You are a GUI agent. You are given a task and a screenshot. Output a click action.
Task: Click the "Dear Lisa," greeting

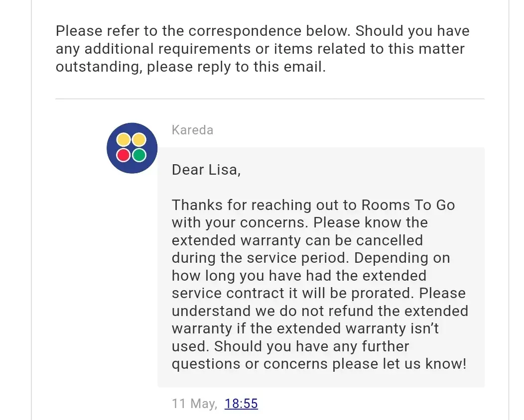click(206, 170)
